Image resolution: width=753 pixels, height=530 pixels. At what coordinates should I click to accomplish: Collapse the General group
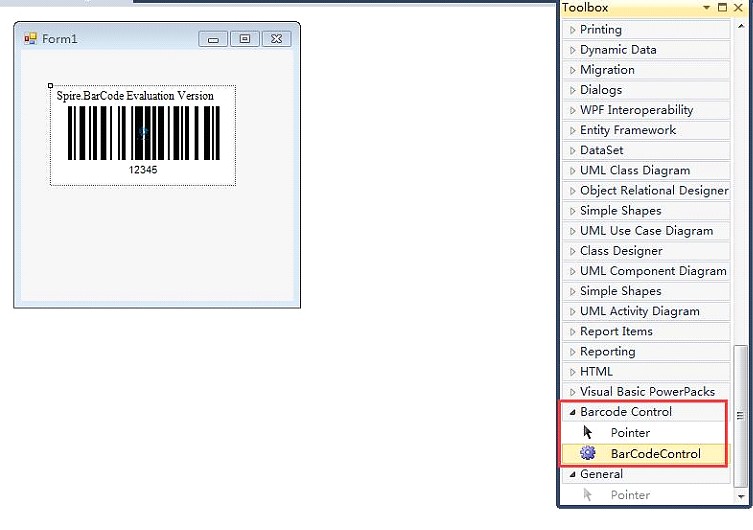(x=572, y=474)
